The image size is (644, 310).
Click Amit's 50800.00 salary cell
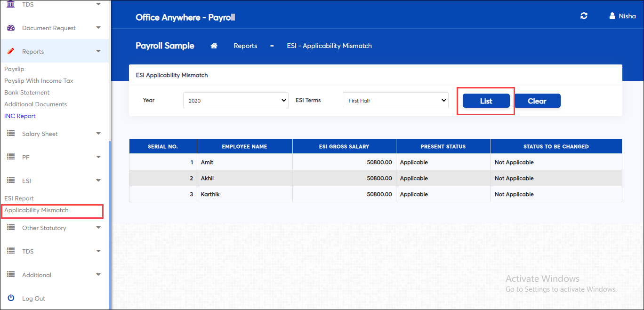(344, 162)
